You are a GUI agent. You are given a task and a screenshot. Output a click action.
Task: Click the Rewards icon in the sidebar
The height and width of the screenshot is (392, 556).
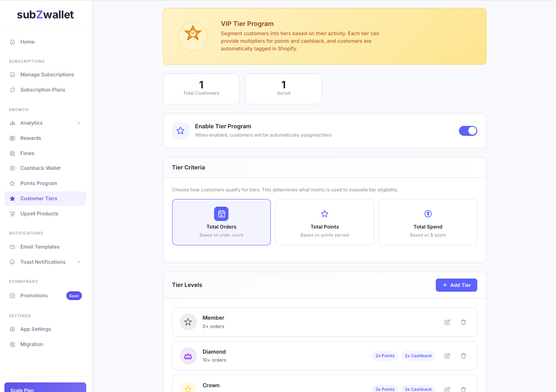[12, 138]
